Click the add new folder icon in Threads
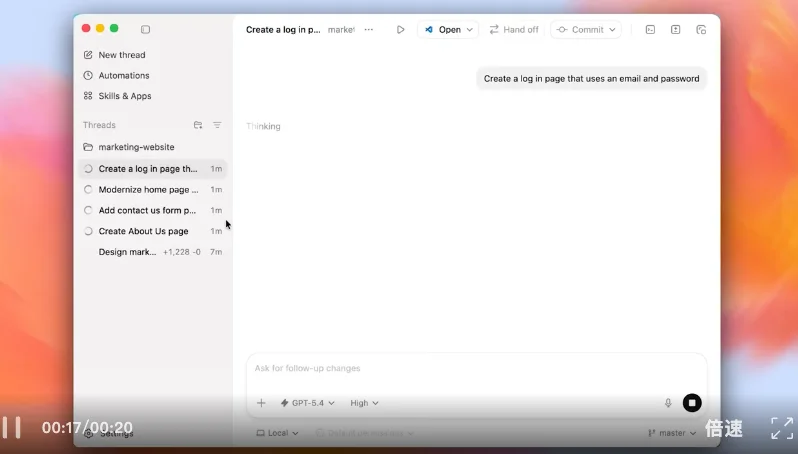 click(x=198, y=125)
